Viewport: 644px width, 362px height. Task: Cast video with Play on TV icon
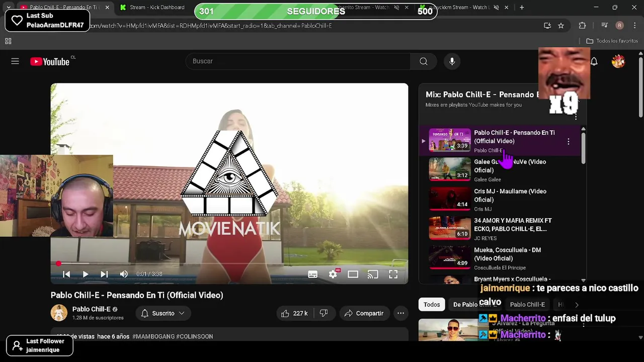[373, 274]
